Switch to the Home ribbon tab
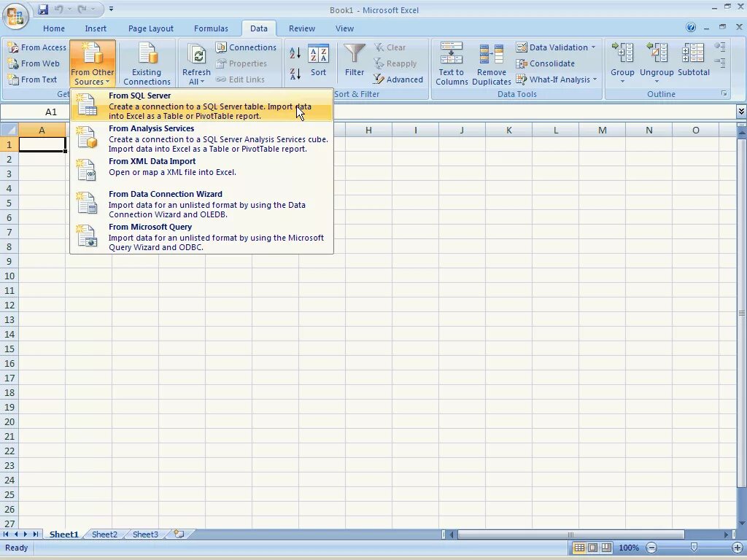 (54, 28)
